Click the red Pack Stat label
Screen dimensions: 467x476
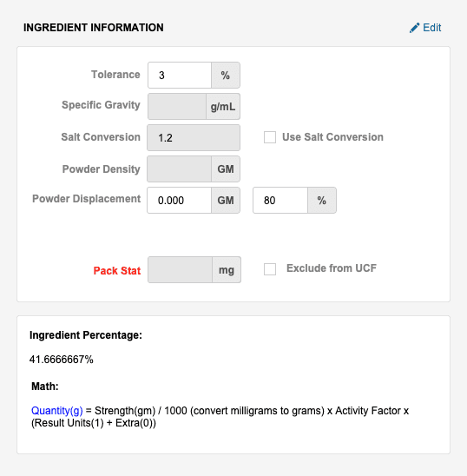click(x=117, y=270)
